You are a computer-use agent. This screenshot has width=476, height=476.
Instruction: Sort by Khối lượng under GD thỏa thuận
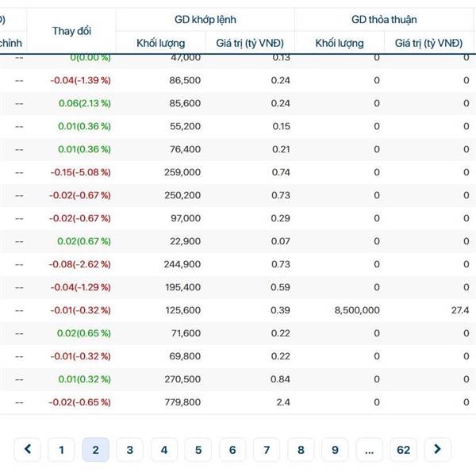pyautogui.click(x=340, y=43)
